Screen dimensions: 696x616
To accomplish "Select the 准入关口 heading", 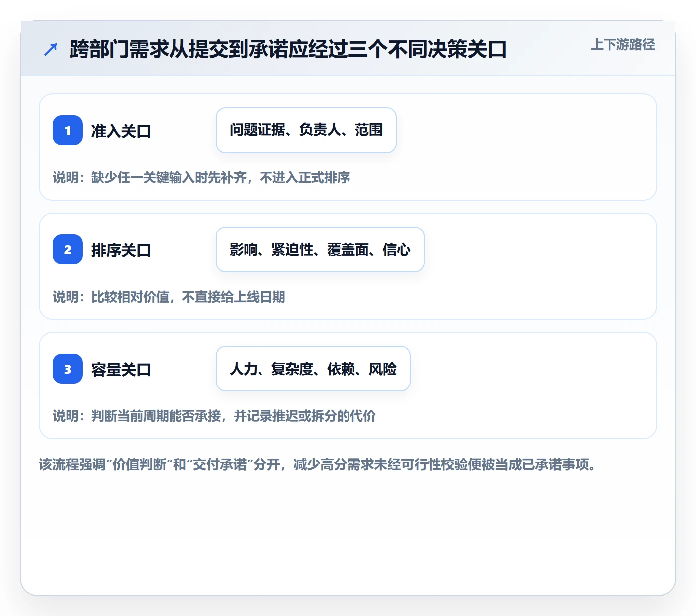I will coord(121,131).
